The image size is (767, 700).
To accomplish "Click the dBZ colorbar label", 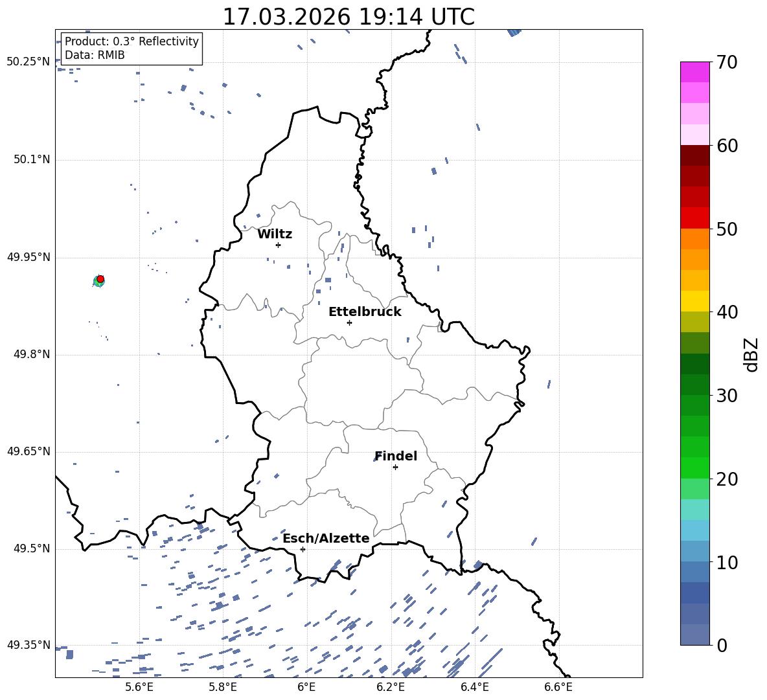I will (752, 355).
